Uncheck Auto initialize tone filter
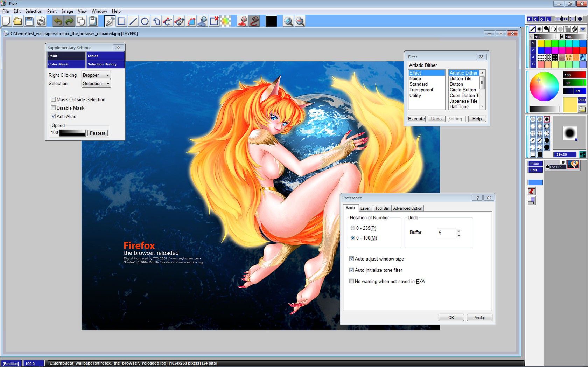The height and width of the screenshot is (367, 588). coord(351,270)
